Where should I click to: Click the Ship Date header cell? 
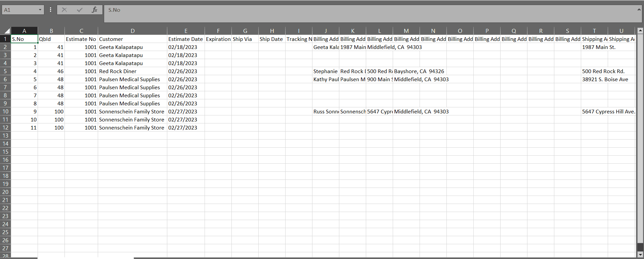[x=272, y=39]
